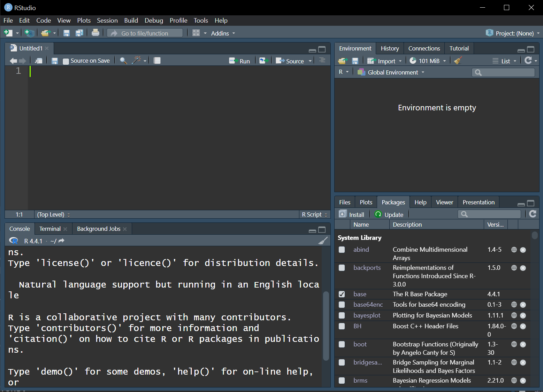Open the code tools magic wand
The height and width of the screenshot is (392, 543).
(136, 60)
